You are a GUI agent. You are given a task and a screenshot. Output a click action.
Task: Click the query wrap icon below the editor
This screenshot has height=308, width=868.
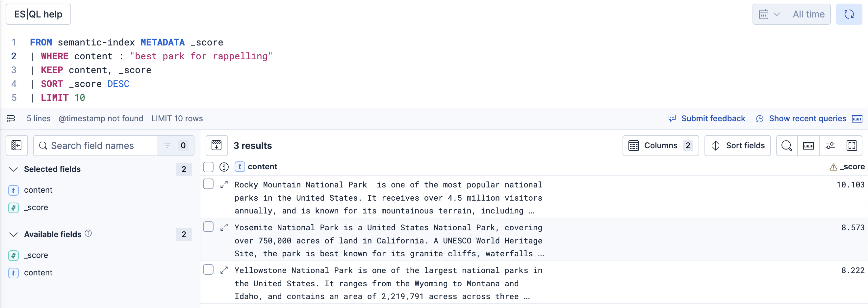(10, 118)
